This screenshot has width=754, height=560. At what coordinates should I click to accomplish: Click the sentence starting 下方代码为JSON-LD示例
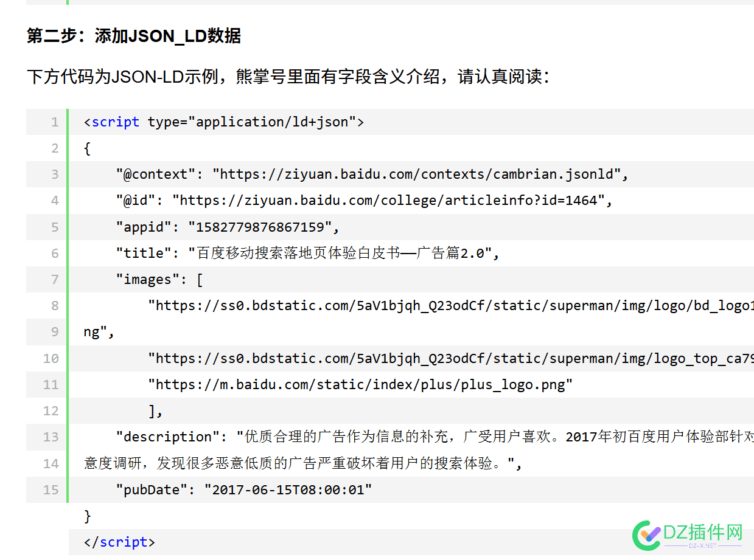tap(288, 77)
